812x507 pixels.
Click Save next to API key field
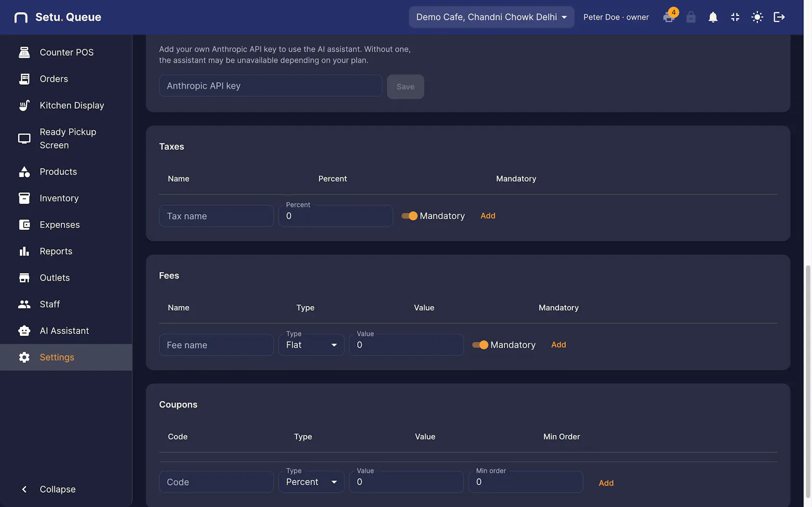coord(405,86)
